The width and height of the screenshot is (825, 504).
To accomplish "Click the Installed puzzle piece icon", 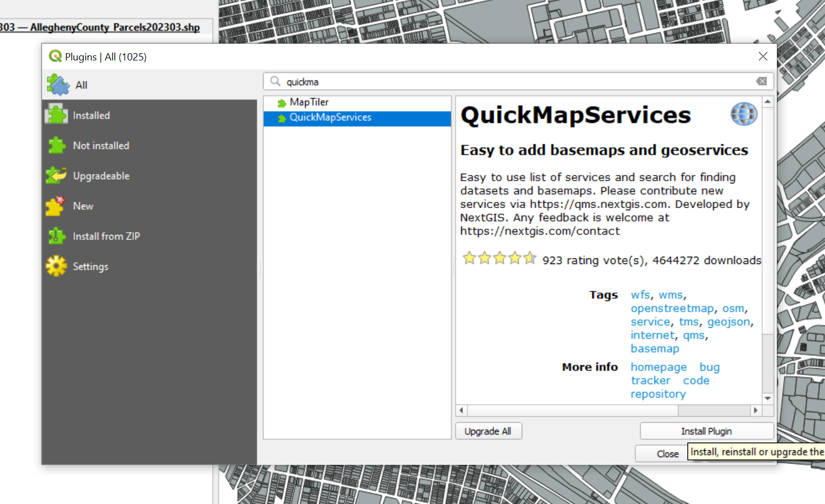I will 57,115.
